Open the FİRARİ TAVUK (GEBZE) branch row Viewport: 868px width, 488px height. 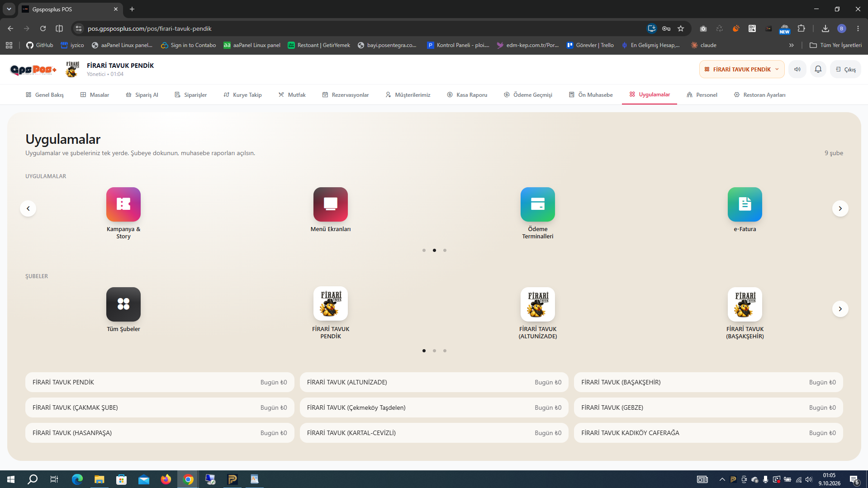(x=708, y=407)
